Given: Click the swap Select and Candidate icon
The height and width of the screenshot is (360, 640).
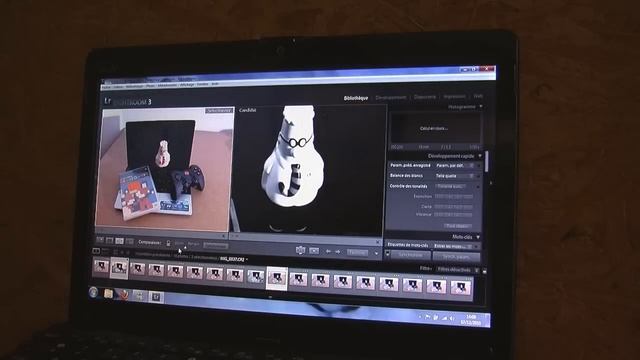Looking at the screenshot, I should pyautogui.click(x=300, y=250).
